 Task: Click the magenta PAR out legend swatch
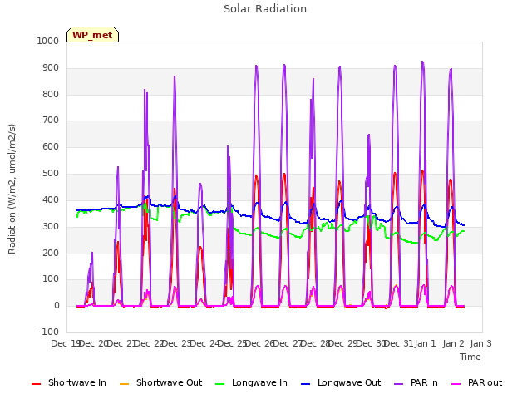point(456,384)
